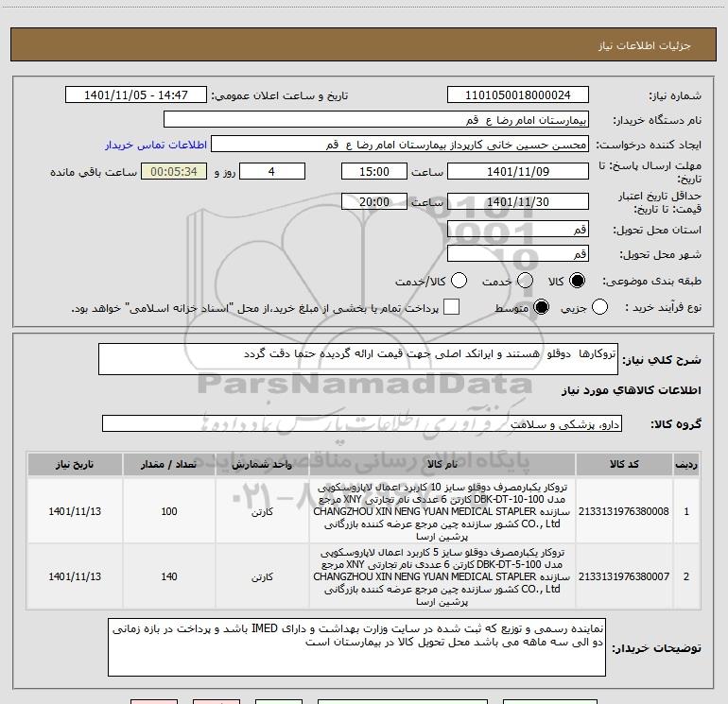728x704 pixels.
Task: Click row 2 need date 1401/11/13
Action: click(x=75, y=576)
